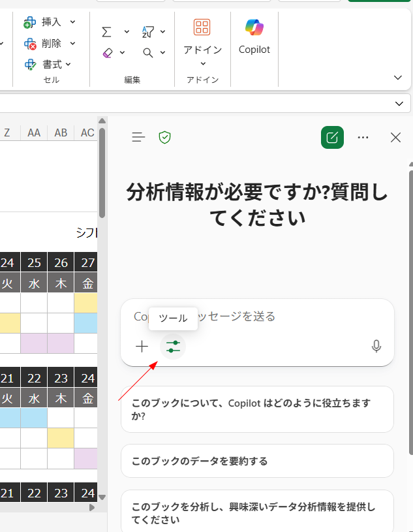This screenshot has width=413, height=532.
Task: Start a new Copilot chat
Action: pos(332,137)
